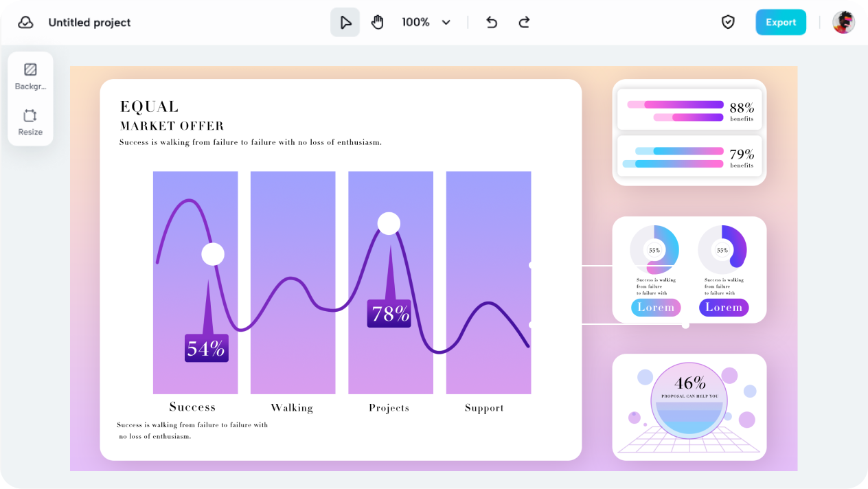Viewport: 868px width, 489px height.
Task: Select the Projects axis label
Action: pyautogui.click(x=389, y=408)
